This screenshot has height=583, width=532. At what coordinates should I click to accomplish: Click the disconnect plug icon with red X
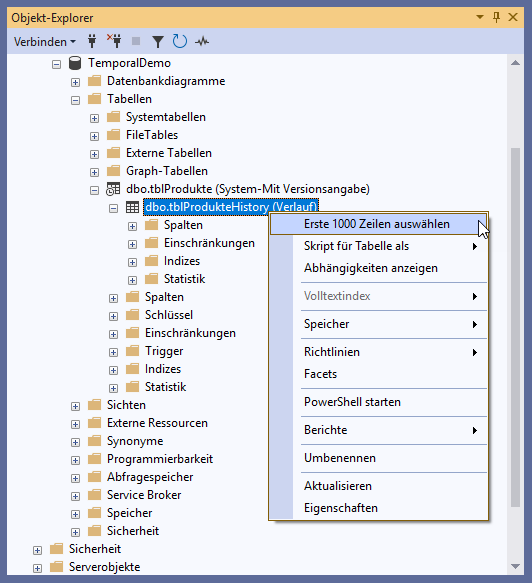(115, 41)
